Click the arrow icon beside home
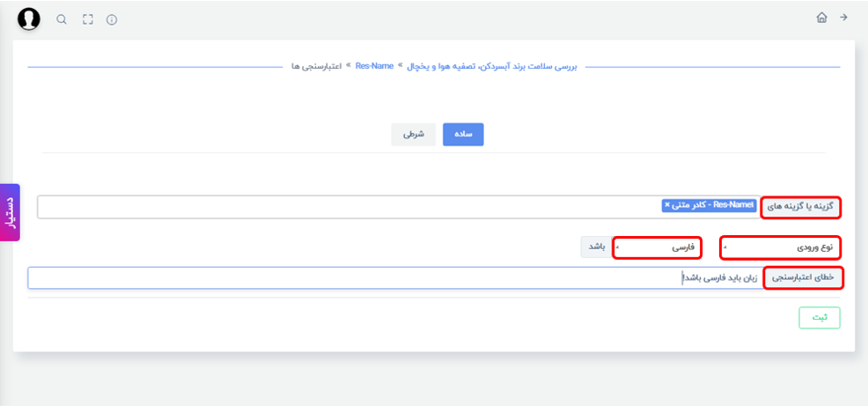The image size is (868, 406). point(843,17)
